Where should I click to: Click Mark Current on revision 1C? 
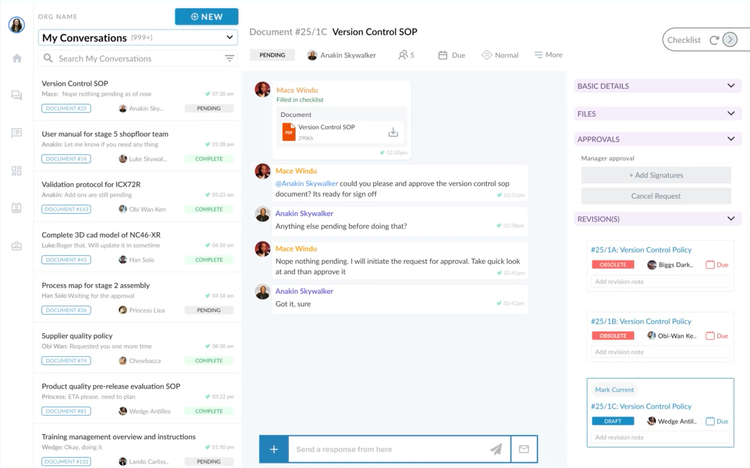(x=614, y=390)
